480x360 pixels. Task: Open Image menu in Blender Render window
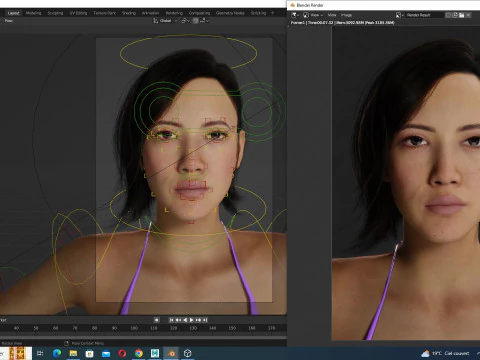point(346,15)
